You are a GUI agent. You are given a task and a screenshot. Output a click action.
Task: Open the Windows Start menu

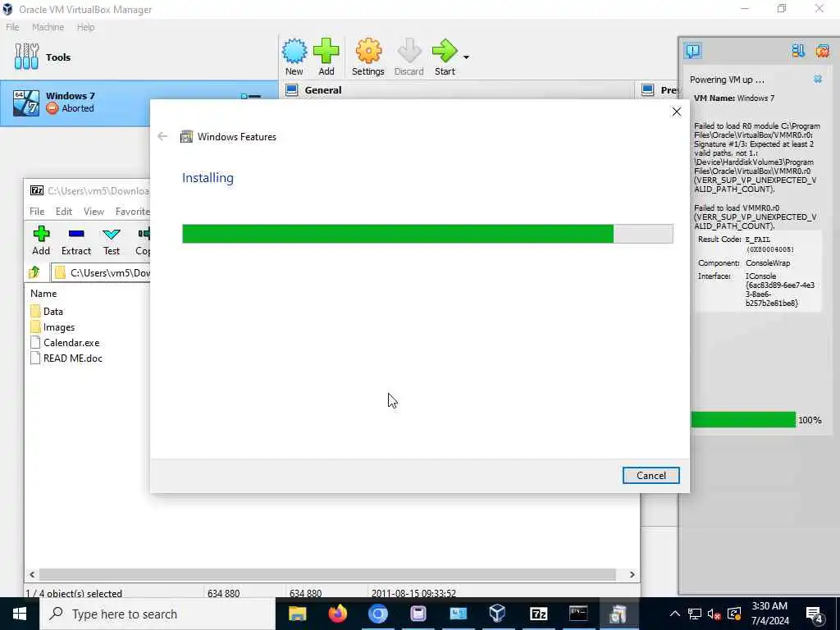pos(20,614)
